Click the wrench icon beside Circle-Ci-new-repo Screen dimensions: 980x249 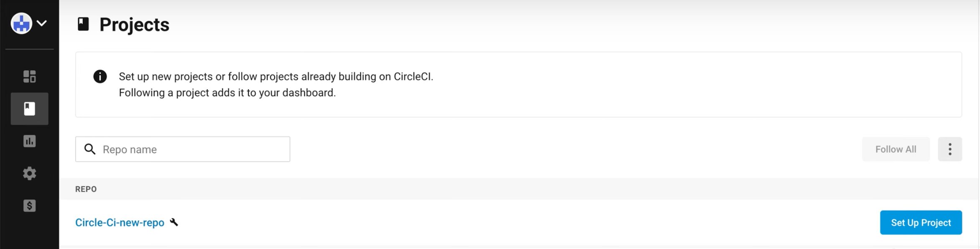point(174,222)
